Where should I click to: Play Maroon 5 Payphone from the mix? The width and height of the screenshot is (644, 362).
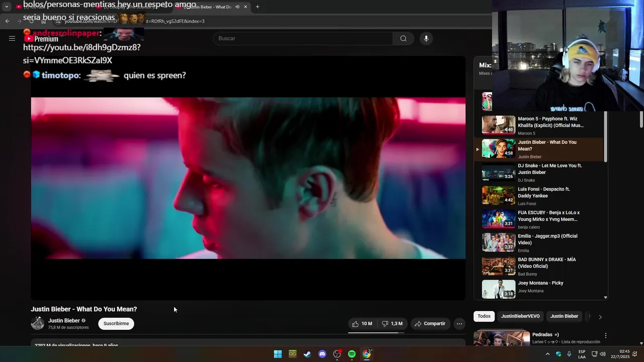click(539, 125)
